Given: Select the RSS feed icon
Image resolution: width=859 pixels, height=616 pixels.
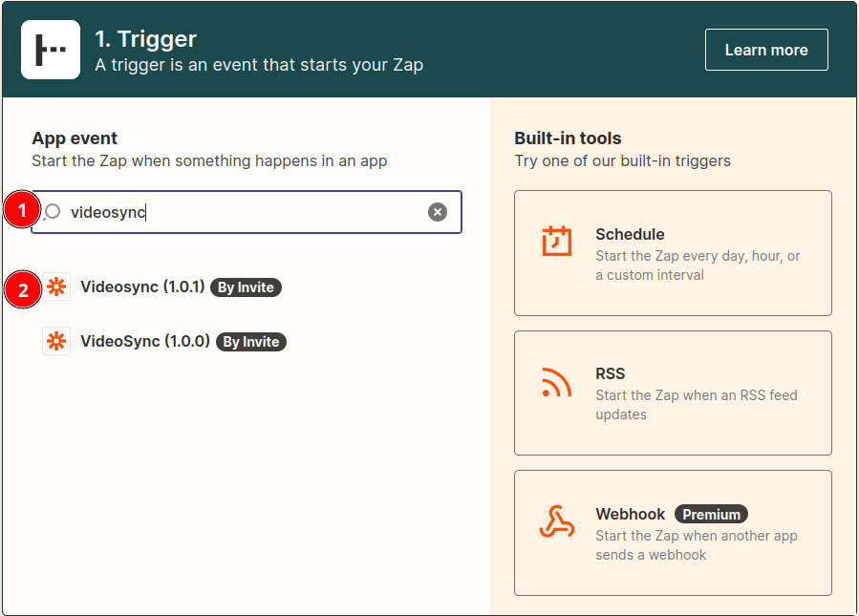Looking at the screenshot, I should pos(554,382).
